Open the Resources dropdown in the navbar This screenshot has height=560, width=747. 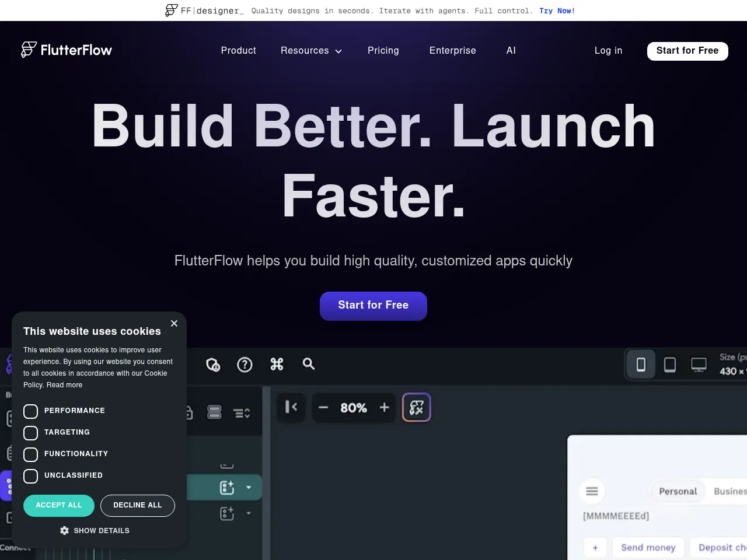(x=311, y=51)
